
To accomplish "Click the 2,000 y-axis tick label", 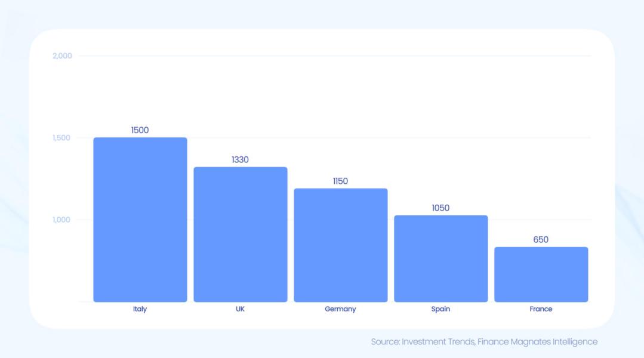I will click(x=62, y=56).
